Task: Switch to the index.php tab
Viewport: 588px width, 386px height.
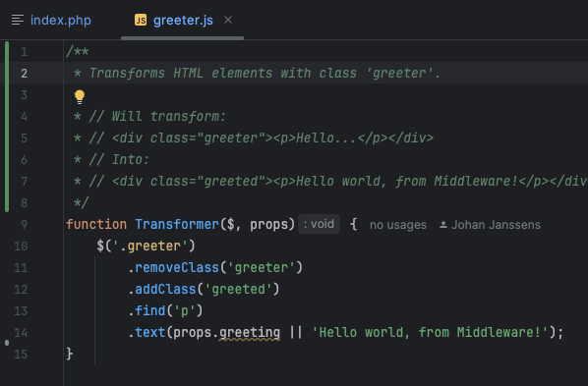Action: [60, 21]
